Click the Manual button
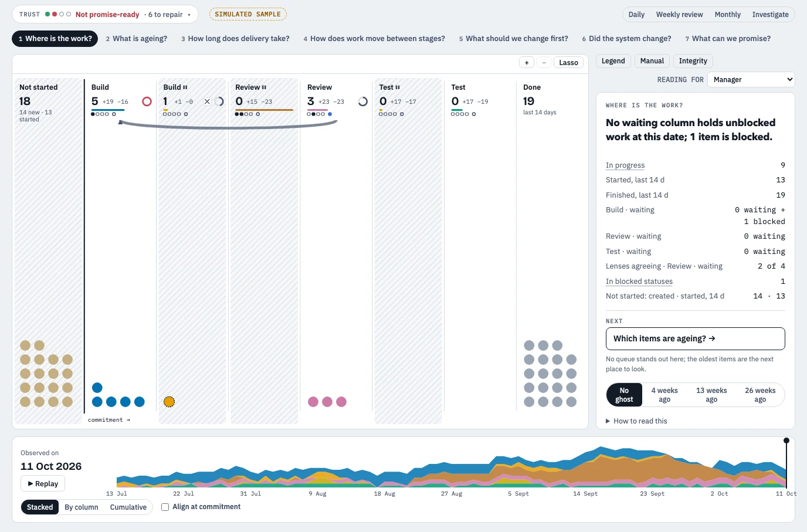 tap(652, 61)
